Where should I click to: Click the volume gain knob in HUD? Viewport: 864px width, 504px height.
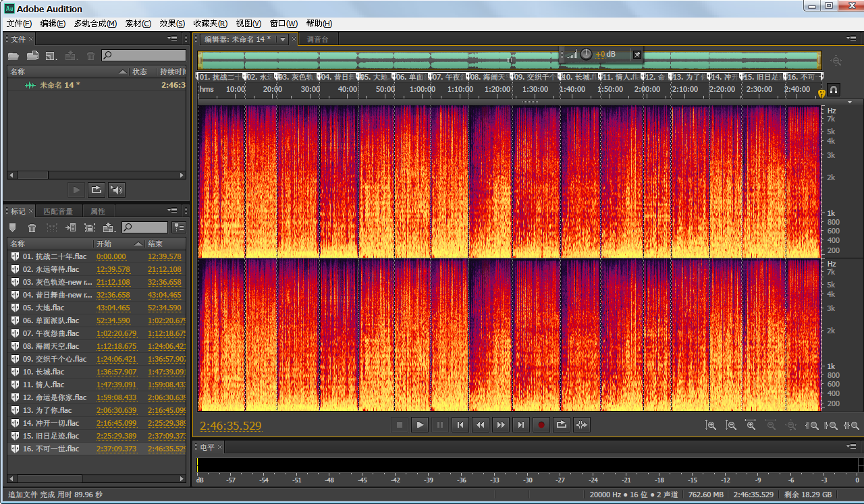tap(586, 54)
